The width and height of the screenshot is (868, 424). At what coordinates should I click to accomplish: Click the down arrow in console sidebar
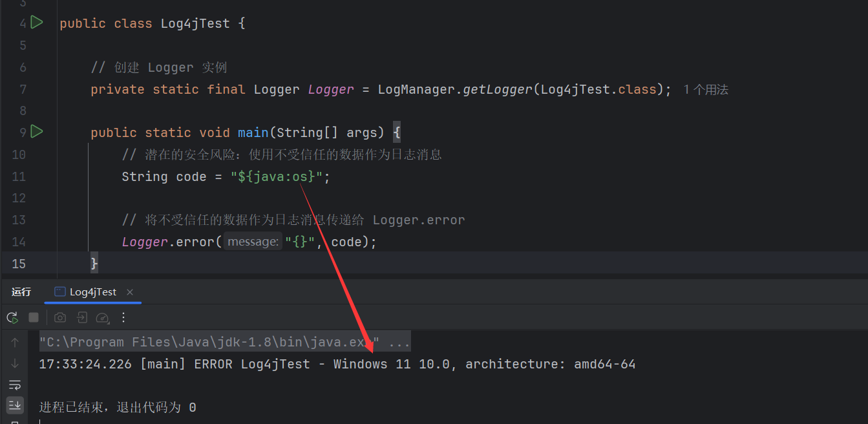coord(15,364)
